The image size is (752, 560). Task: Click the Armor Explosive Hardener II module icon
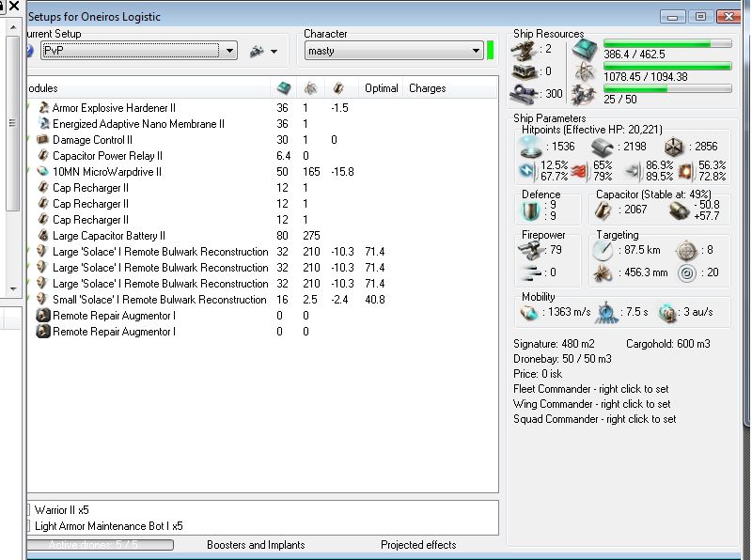(43, 108)
